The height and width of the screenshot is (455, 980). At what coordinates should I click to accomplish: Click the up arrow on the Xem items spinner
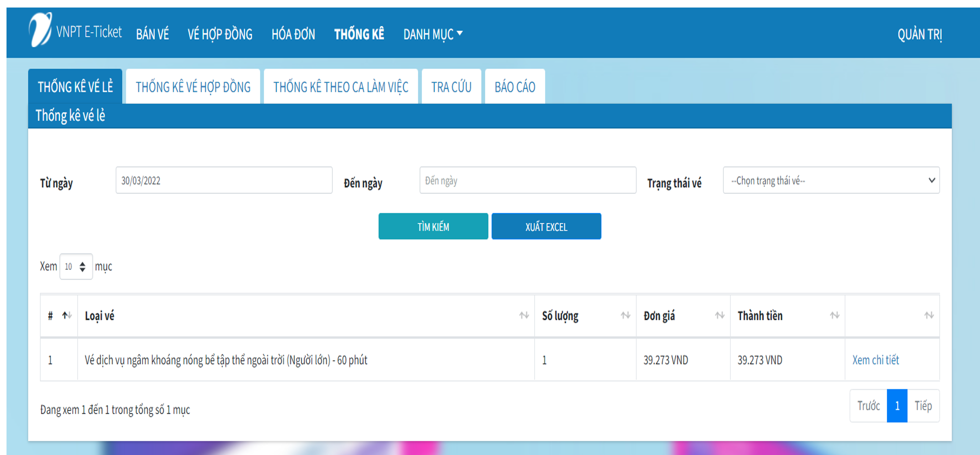click(x=83, y=264)
